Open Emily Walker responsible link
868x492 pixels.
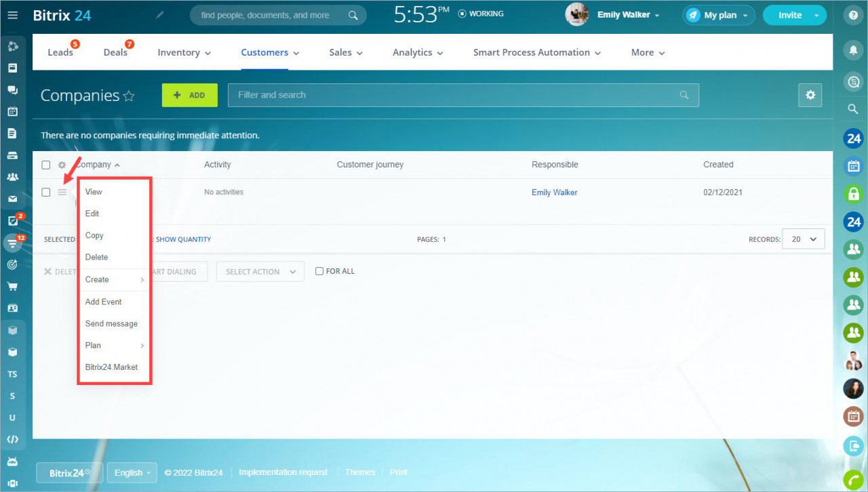[x=555, y=192]
